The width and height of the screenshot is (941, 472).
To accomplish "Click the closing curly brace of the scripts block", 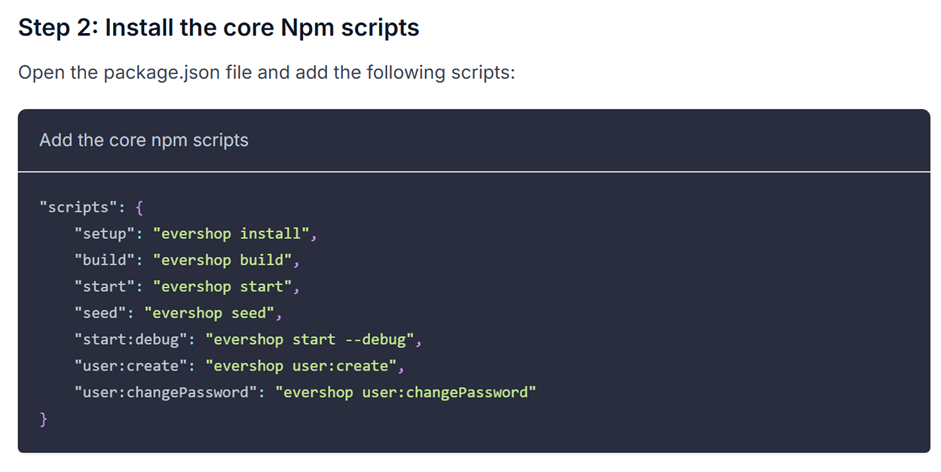I will (44, 418).
